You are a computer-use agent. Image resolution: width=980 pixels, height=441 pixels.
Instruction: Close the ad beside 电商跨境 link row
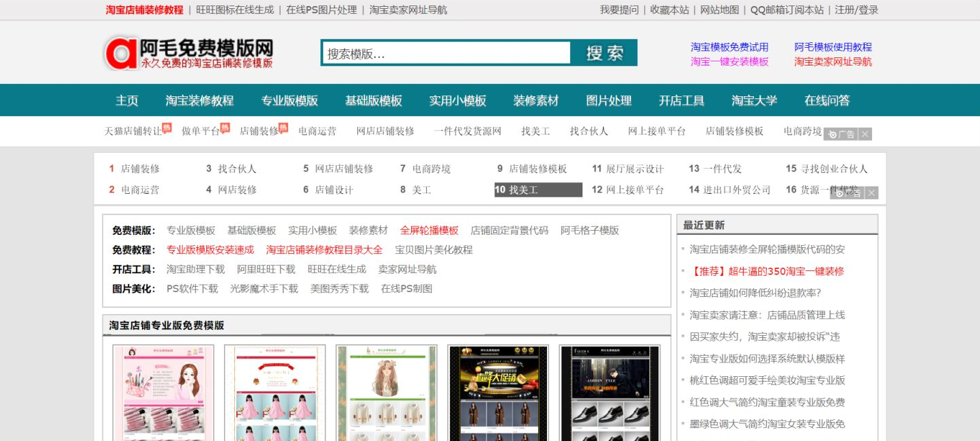tap(865, 134)
